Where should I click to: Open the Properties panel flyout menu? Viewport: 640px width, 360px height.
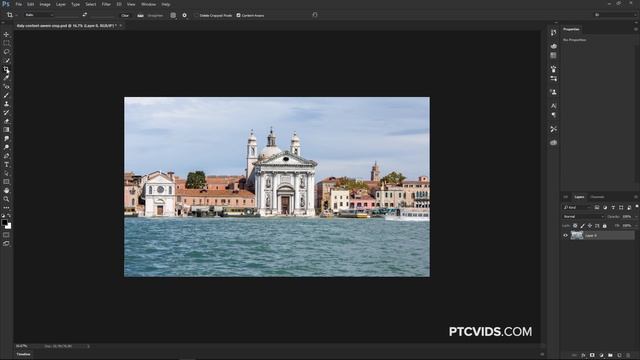pos(636,29)
